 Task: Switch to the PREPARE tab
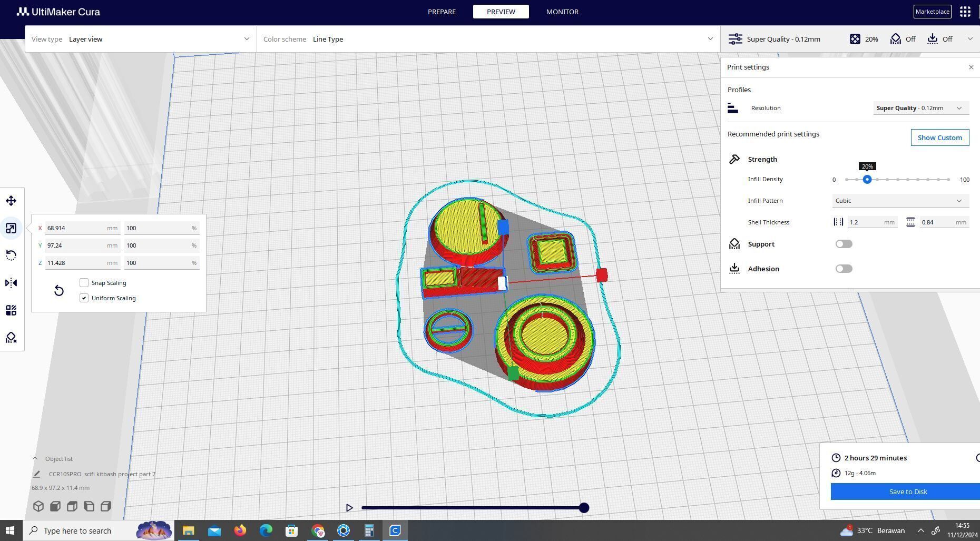point(442,12)
